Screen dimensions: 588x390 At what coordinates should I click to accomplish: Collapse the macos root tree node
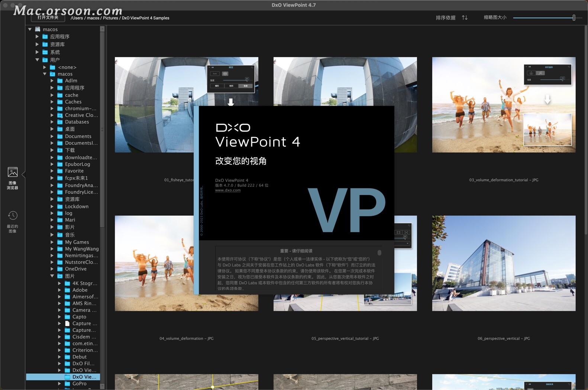(x=30, y=29)
